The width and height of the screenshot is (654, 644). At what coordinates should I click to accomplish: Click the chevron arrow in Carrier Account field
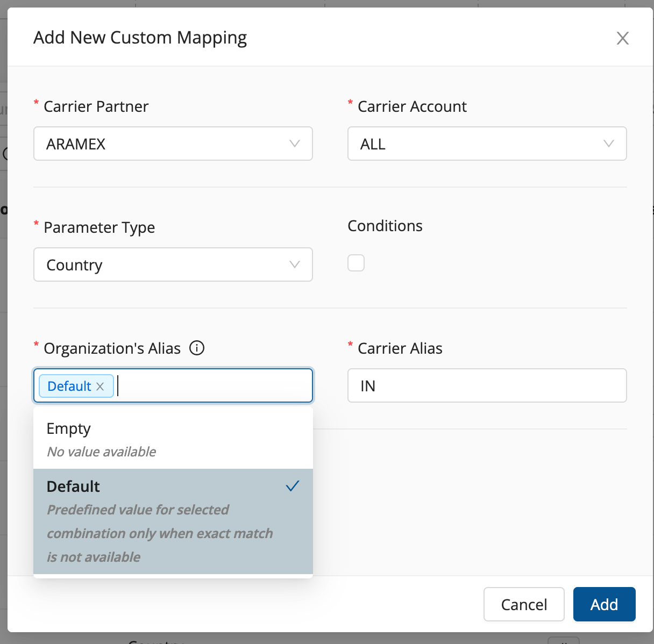pyautogui.click(x=608, y=144)
